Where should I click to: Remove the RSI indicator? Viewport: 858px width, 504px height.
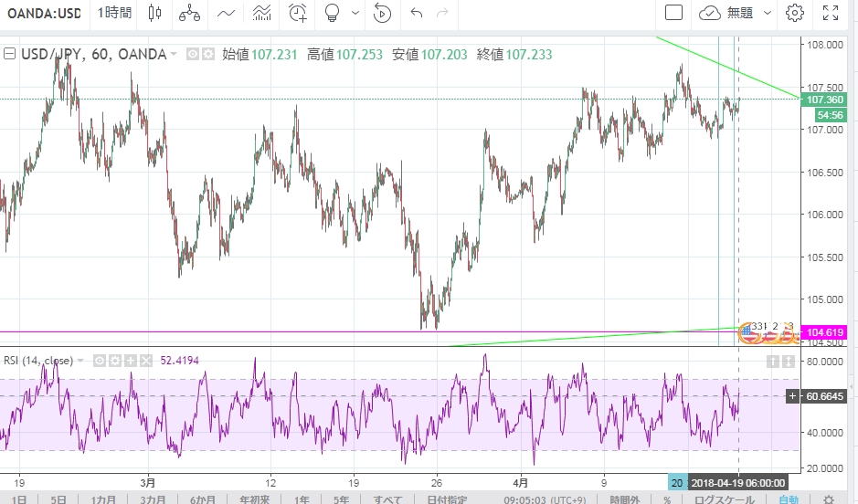145,361
